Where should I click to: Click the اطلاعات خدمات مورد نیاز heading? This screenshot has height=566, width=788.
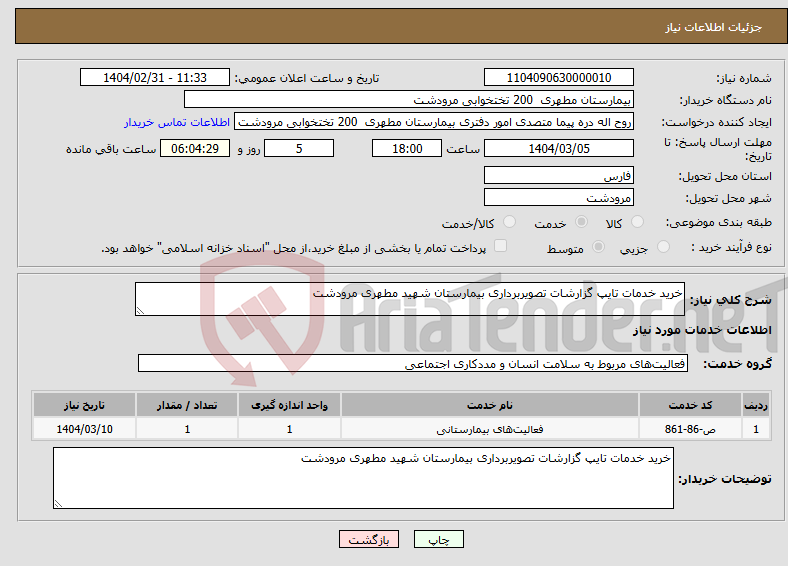click(x=702, y=330)
